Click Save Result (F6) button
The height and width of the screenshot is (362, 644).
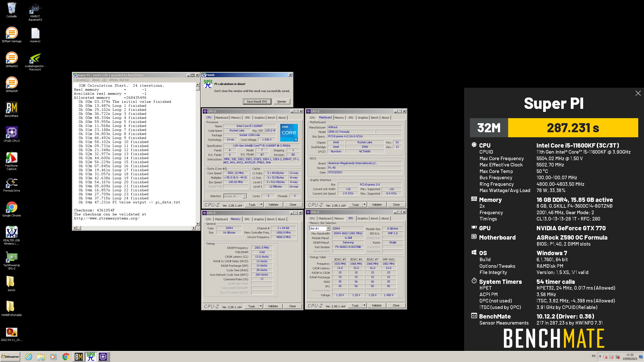point(257,102)
